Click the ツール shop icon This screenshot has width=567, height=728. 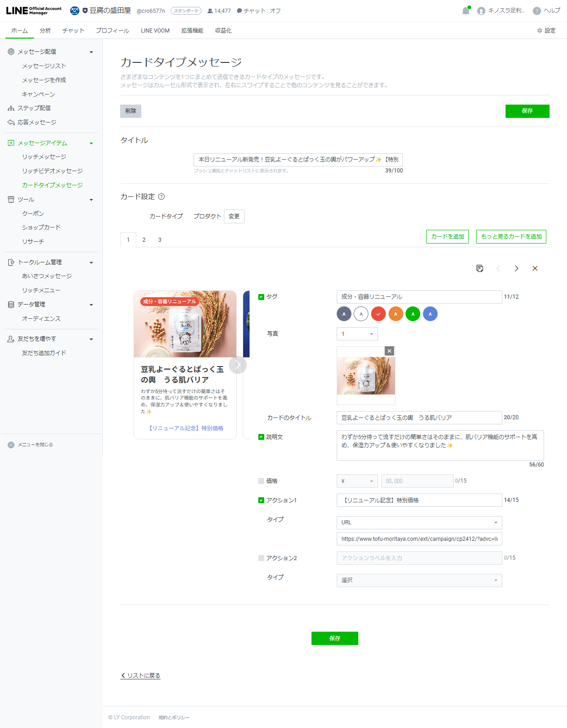pos(11,200)
